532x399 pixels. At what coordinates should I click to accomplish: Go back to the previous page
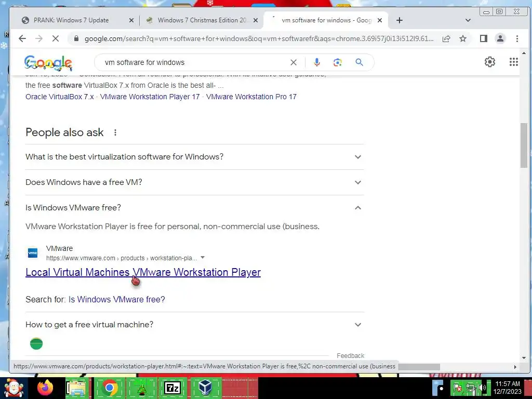[x=22, y=38]
